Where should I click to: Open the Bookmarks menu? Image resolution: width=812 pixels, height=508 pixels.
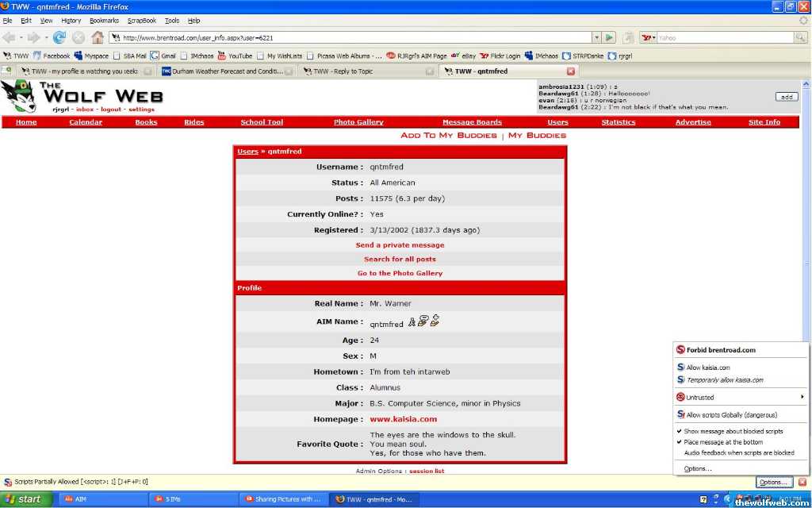tap(104, 21)
